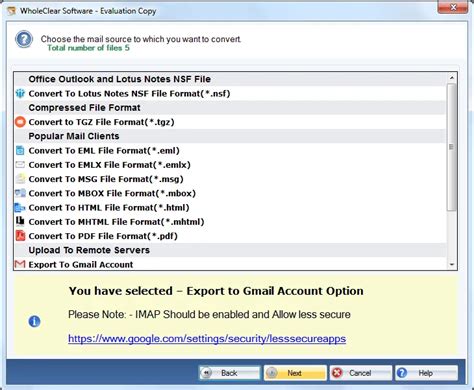Go to previous step with Back button
Viewport: 474px width, 390px height.
pyautogui.click(x=229, y=373)
